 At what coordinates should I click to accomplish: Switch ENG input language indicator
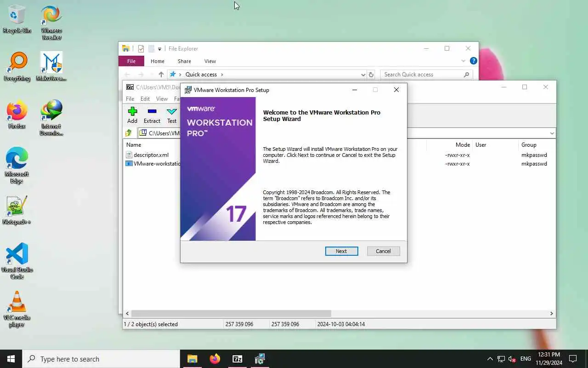pyautogui.click(x=526, y=359)
